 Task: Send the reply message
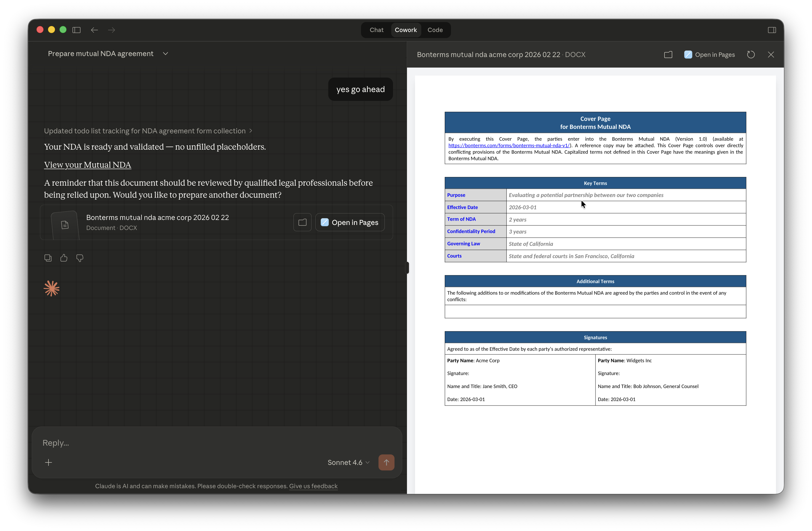click(x=386, y=462)
